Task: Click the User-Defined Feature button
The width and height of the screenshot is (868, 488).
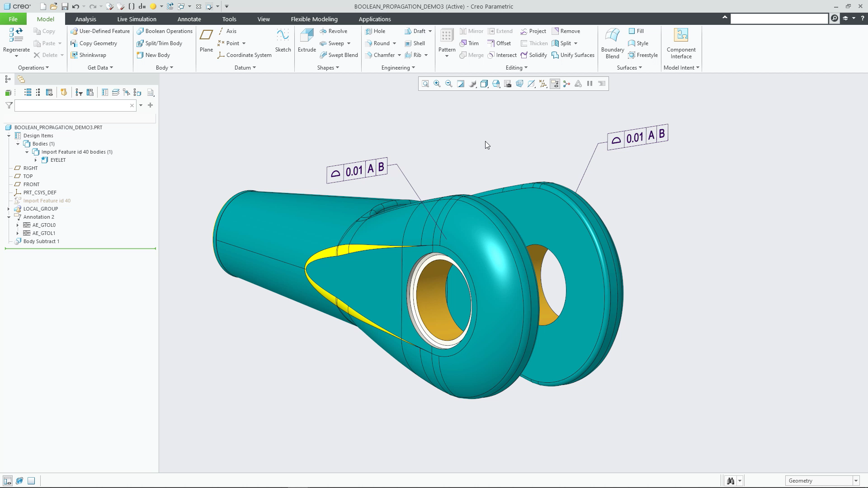Action: click(x=100, y=31)
